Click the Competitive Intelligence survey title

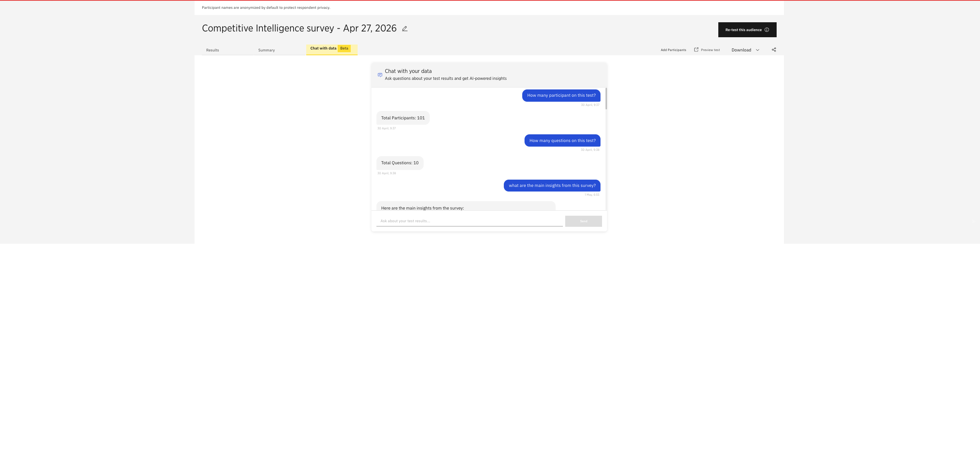point(299,28)
